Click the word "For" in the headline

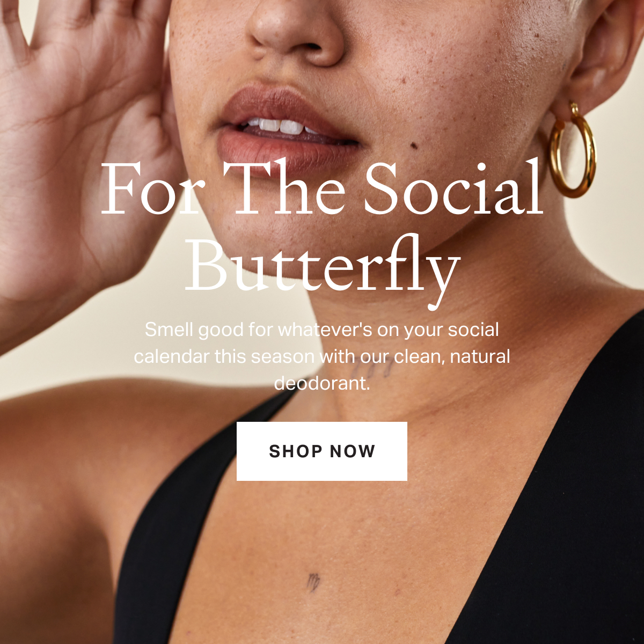(152, 188)
